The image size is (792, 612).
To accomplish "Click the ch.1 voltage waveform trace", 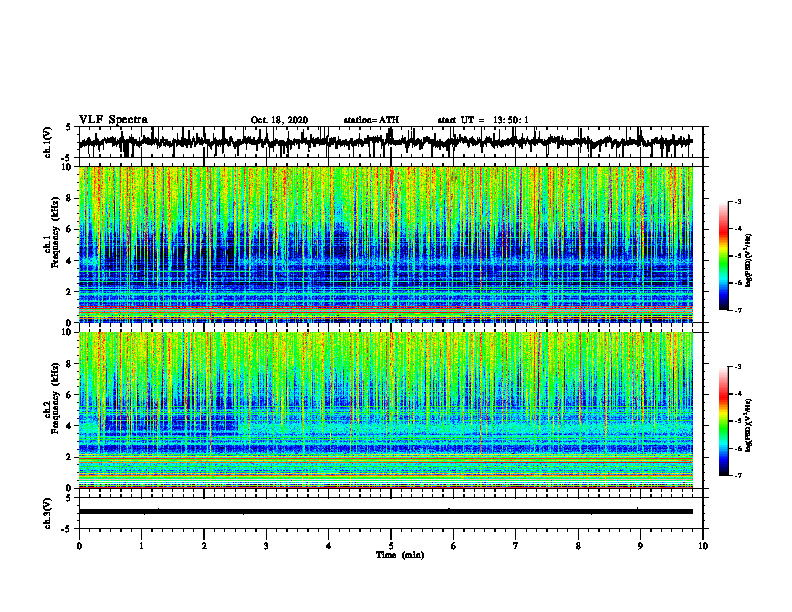I will 385,142.
